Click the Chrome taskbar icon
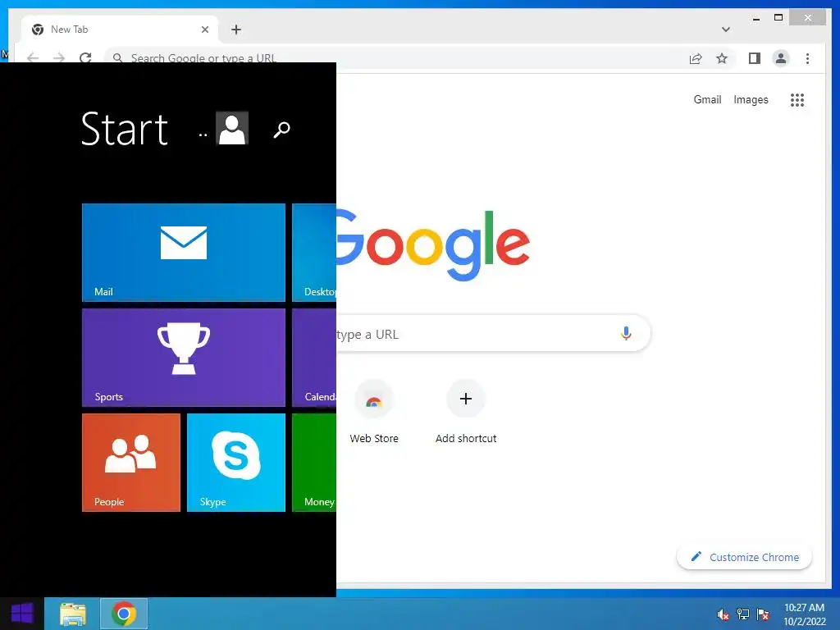Image resolution: width=840 pixels, height=630 pixels. click(x=124, y=614)
